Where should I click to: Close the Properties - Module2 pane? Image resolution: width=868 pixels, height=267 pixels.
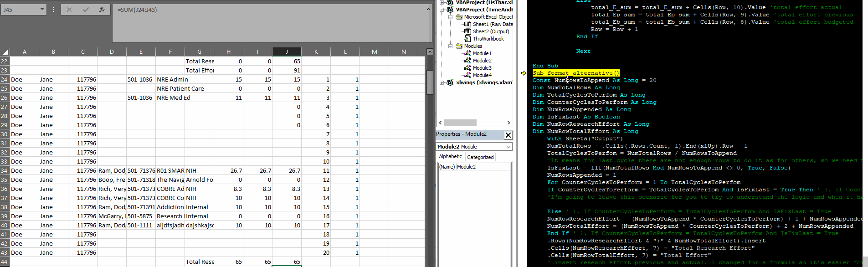click(x=508, y=135)
